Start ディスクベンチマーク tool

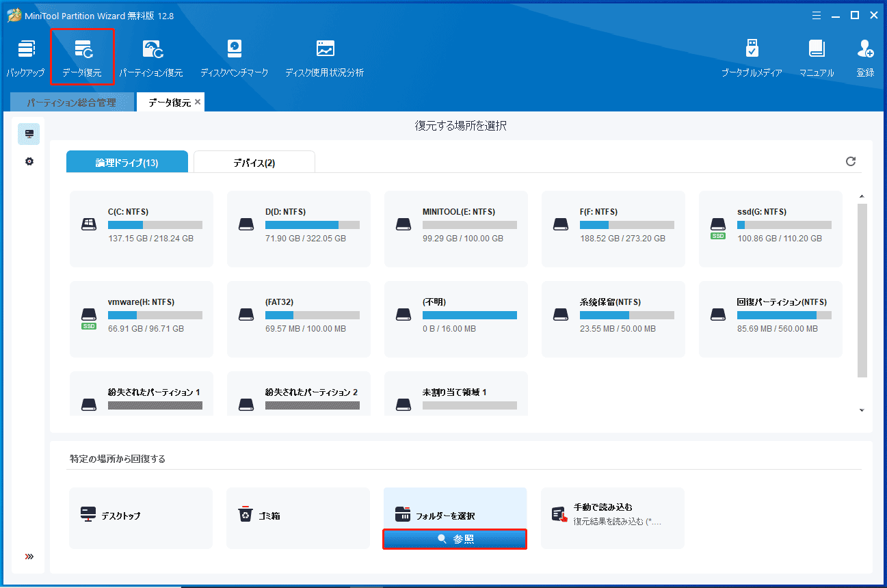235,57
